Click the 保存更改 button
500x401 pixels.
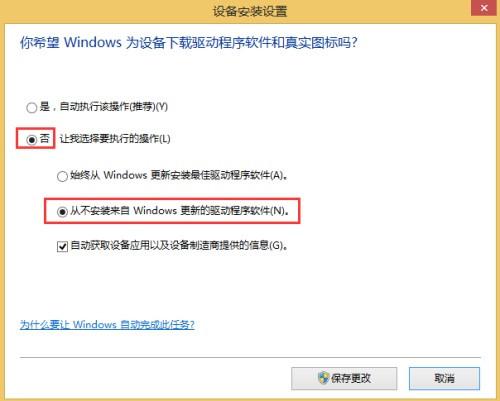coord(344,378)
